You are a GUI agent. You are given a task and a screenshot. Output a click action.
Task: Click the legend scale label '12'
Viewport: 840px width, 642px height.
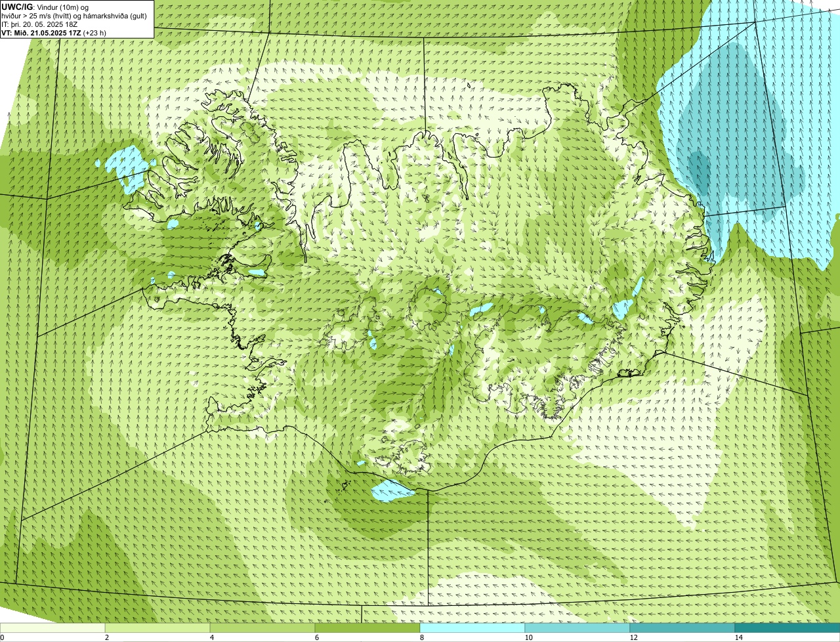[633, 637]
